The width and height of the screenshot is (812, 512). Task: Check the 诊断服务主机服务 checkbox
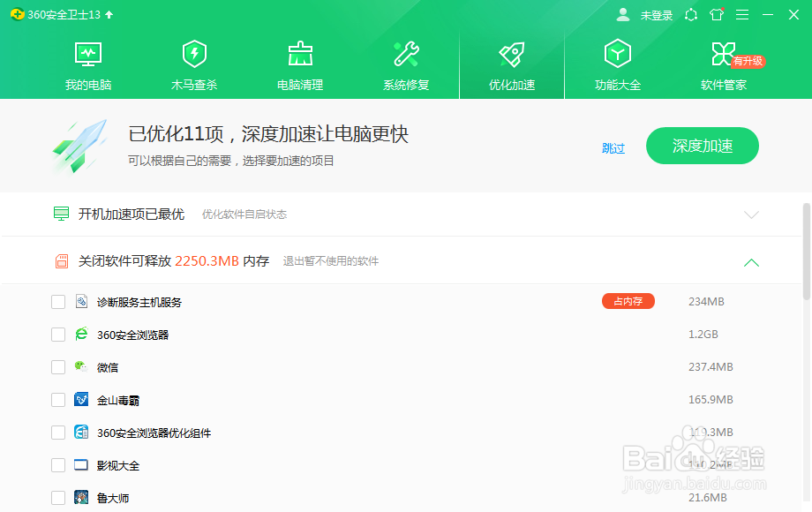pos(58,301)
